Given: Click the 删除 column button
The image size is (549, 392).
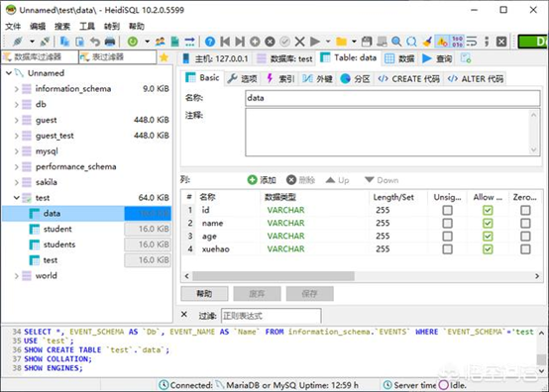Looking at the screenshot, I should coord(300,180).
